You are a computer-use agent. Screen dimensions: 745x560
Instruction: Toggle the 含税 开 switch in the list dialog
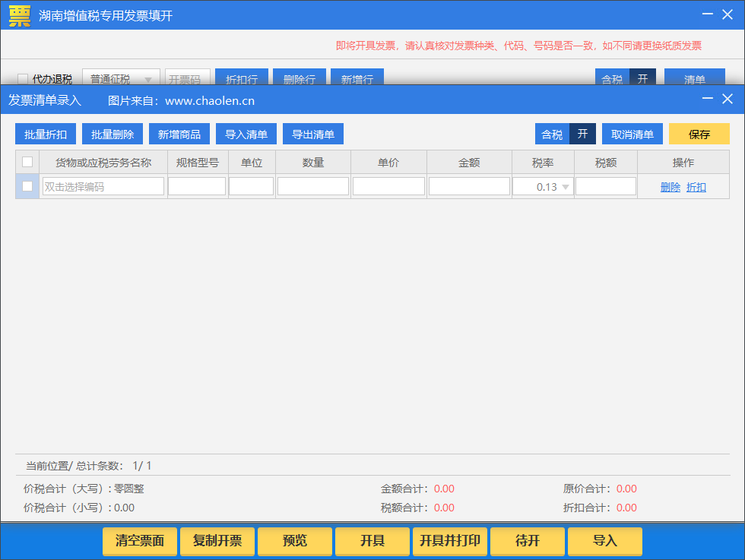click(x=566, y=134)
